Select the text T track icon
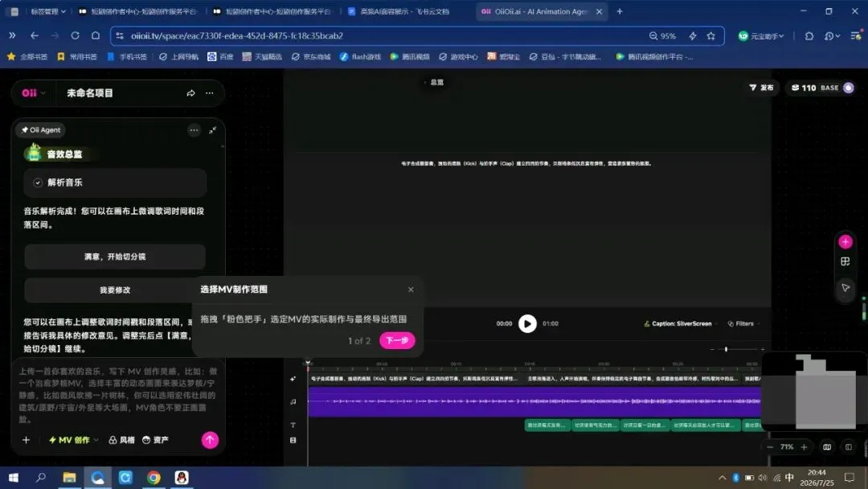Viewport: 868px width, 489px height. 293,425
